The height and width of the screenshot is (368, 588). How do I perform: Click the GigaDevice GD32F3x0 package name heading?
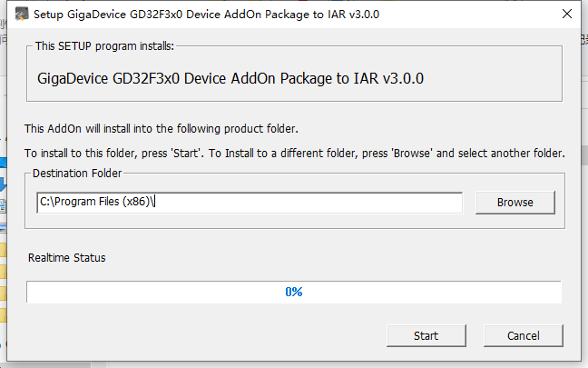pyautogui.click(x=230, y=79)
